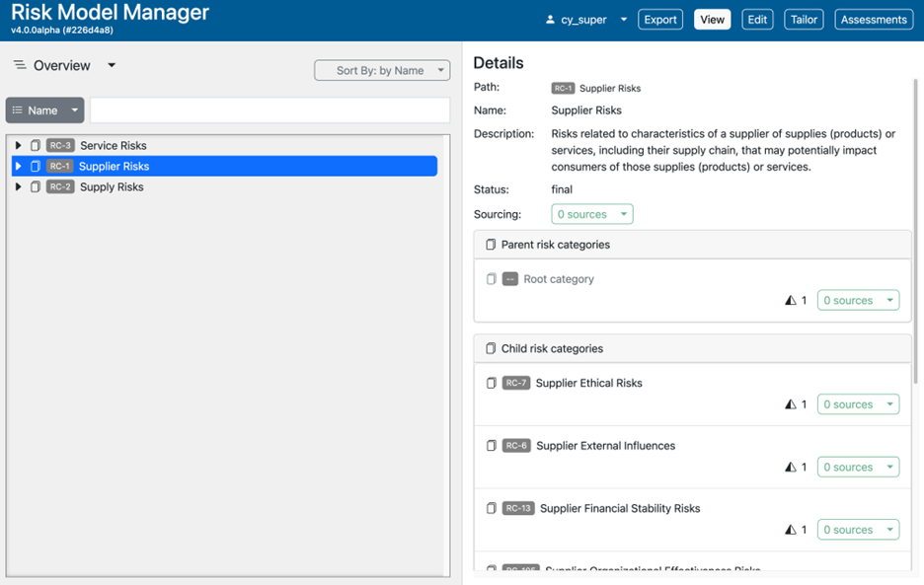Click the RC-1 badge in the Path row
The height and width of the screenshot is (585, 924).
(563, 88)
